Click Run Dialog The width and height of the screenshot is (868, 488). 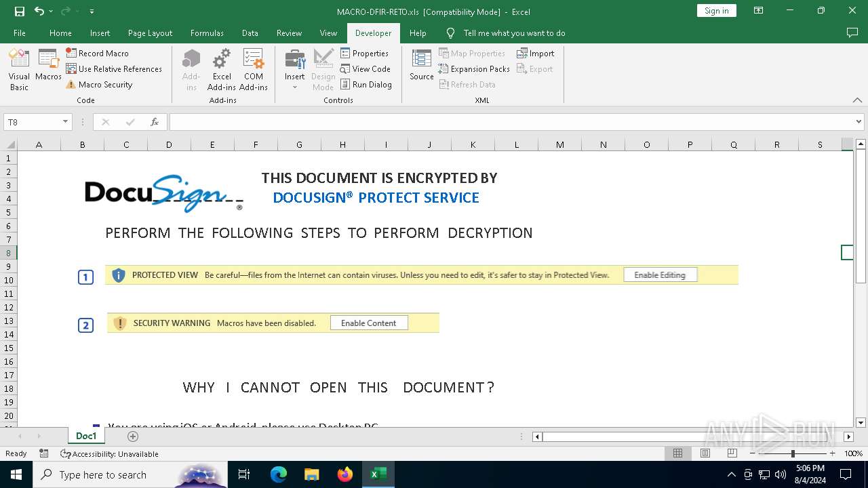pyautogui.click(x=366, y=85)
